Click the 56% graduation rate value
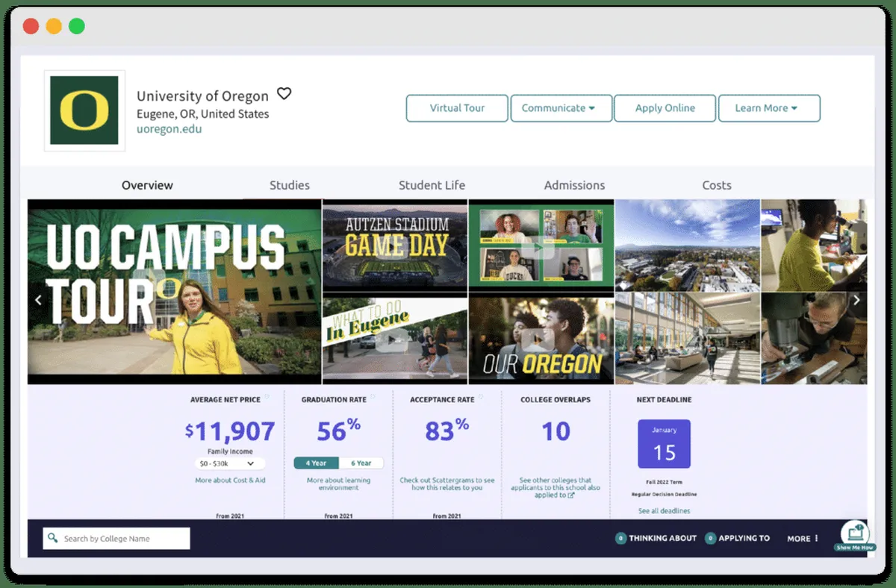 (x=338, y=429)
